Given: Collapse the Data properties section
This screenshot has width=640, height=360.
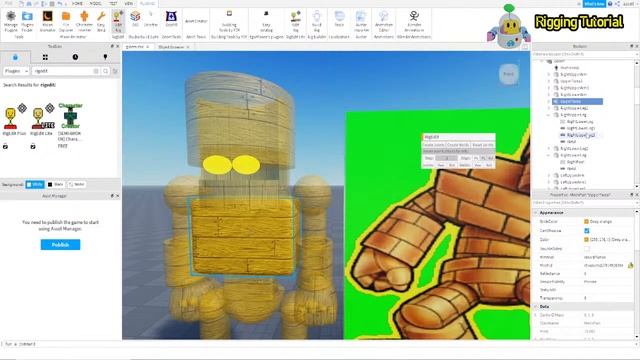Looking at the screenshot, I should click(536, 307).
